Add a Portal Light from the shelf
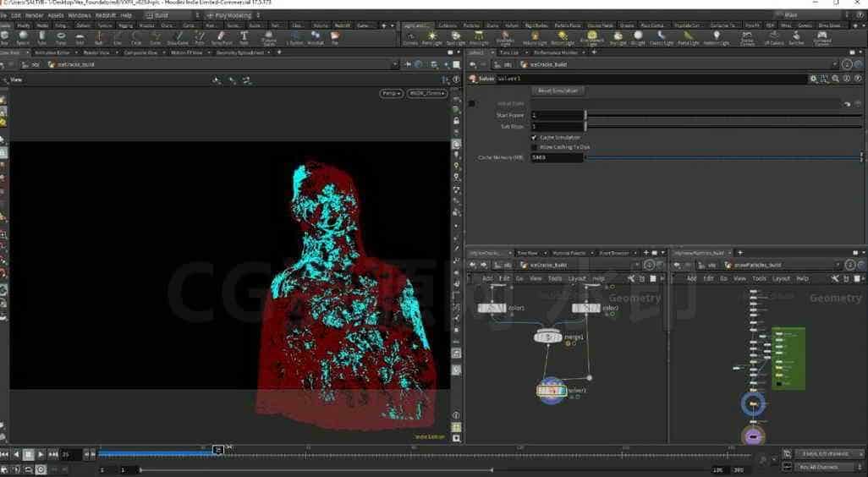Screen dimensions: 868x477 point(688,37)
